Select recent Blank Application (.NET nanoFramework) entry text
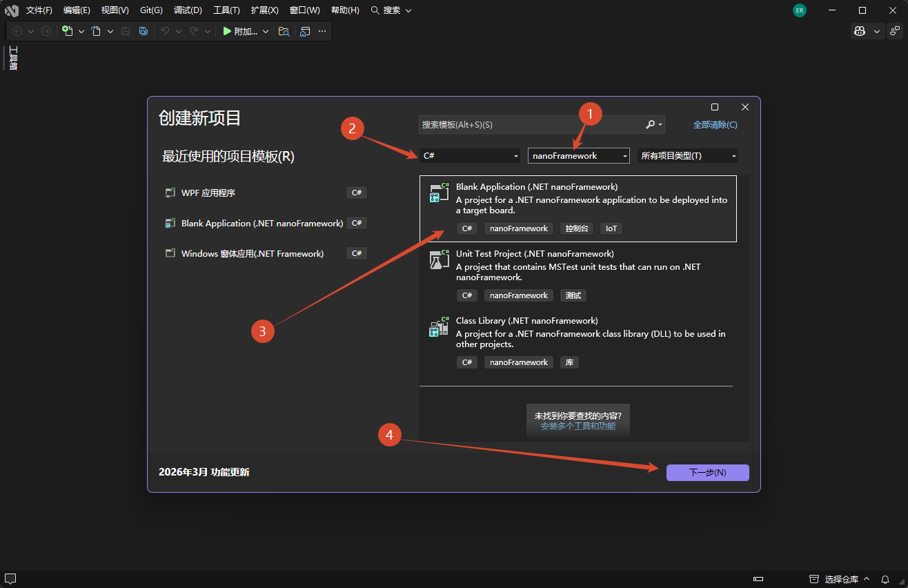The width and height of the screenshot is (908, 588). (x=262, y=224)
